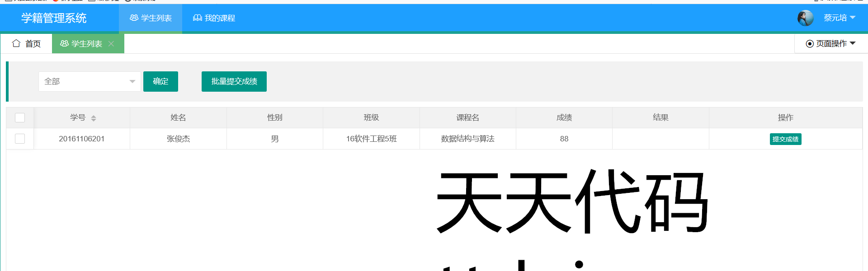Open the 全部 filter dropdown

click(x=90, y=81)
